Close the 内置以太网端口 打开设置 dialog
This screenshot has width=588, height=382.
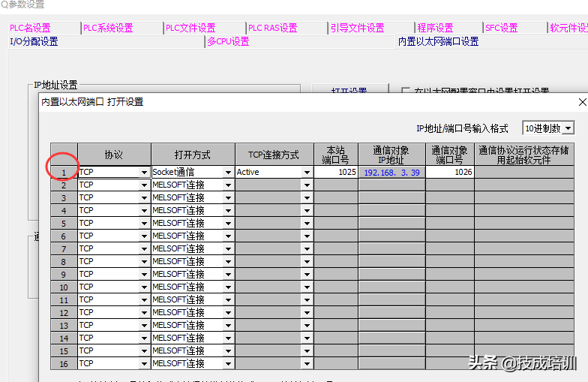click(582, 102)
